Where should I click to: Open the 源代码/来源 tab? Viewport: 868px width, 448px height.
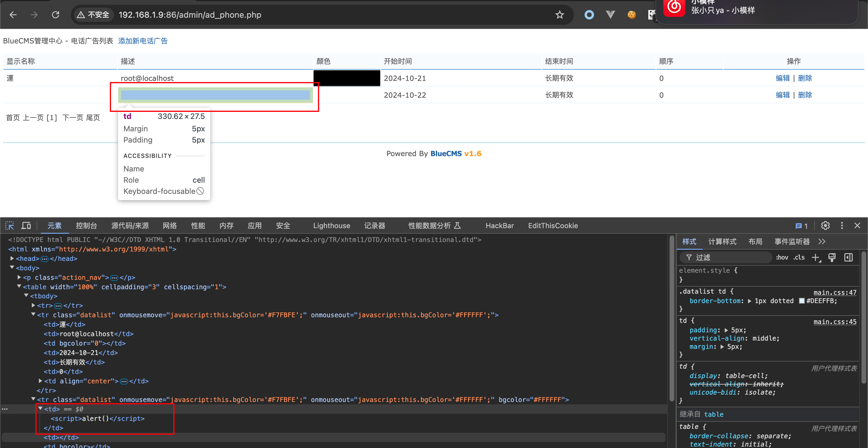click(x=130, y=226)
